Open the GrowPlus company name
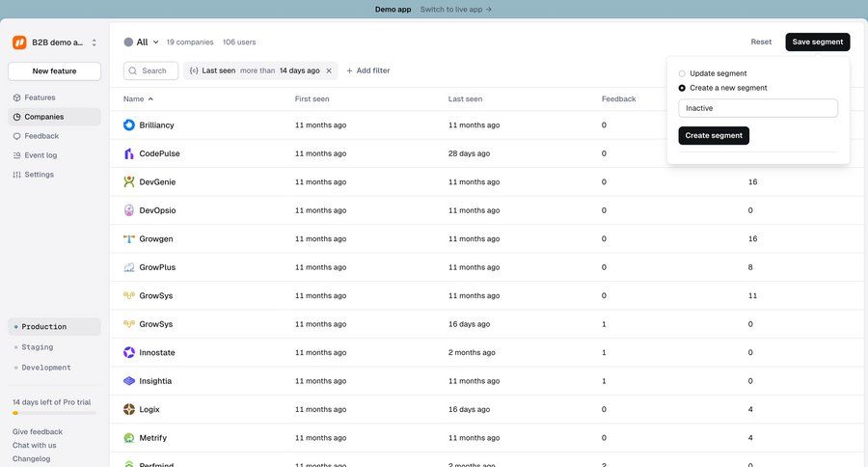This screenshot has height=467, width=868. tap(157, 267)
